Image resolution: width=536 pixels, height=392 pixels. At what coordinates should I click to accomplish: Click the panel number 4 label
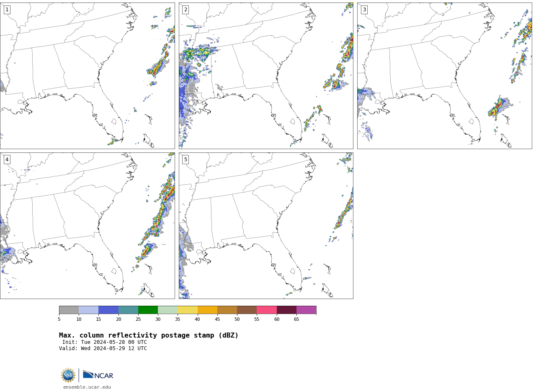click(x=7, y=160)
